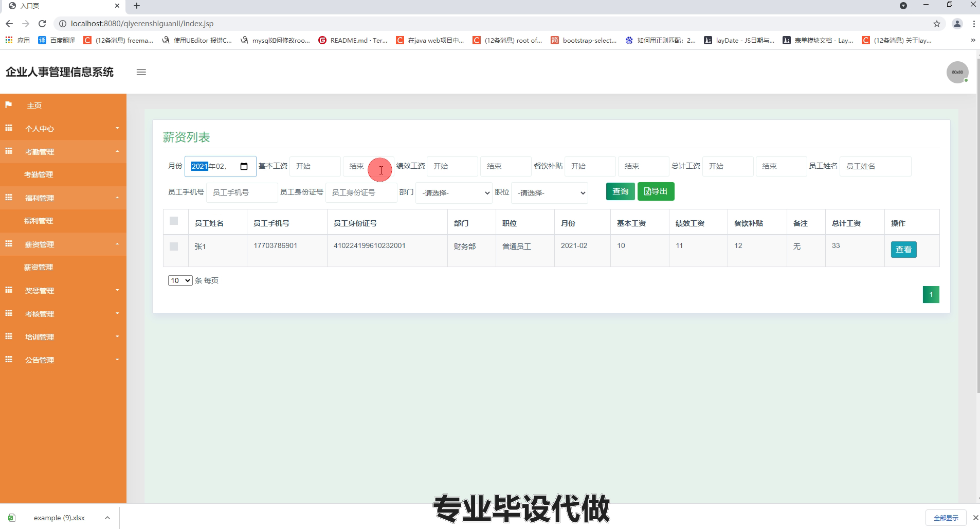The width and height of the screenshot is (980, 529).
Task: Click the browser forward arrow
Action: tap(26, 24)
